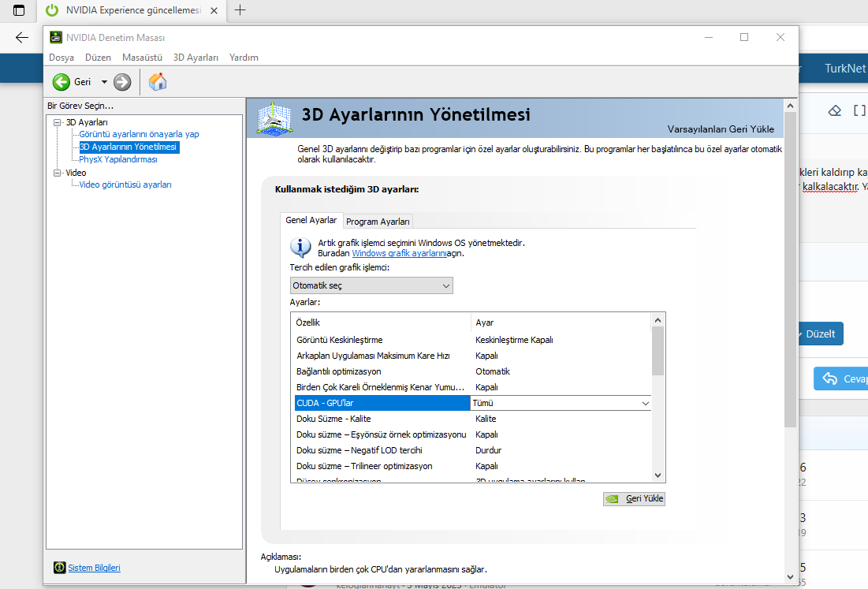The width and height of the screenshot is (868, 589).
Task: Open back history dropdown arrow beside Geri
Action: (104, 82)
